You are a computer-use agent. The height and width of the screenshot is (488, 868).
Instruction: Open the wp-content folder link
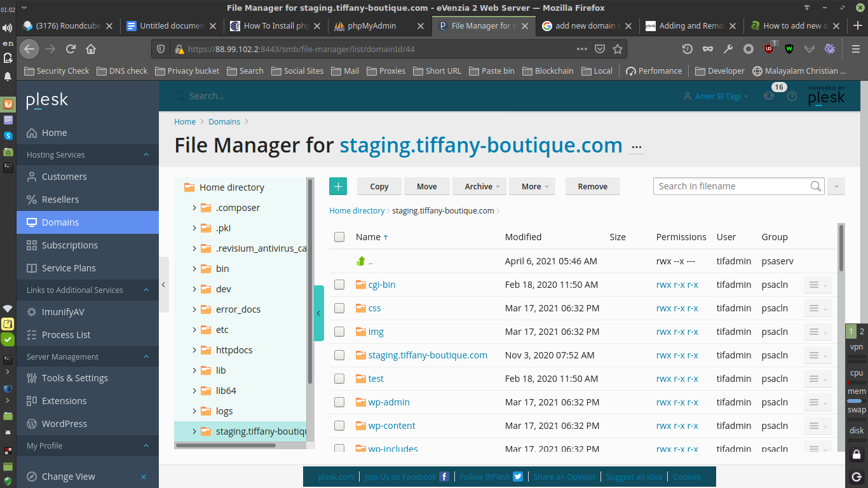pyautogui.click(x=391, y=426)
